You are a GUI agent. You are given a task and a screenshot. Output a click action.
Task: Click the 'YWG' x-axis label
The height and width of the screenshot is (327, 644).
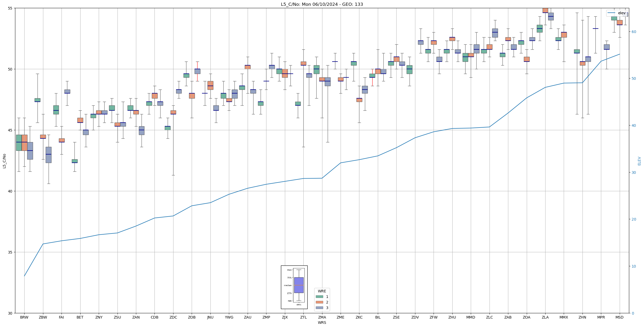[229, 317]
